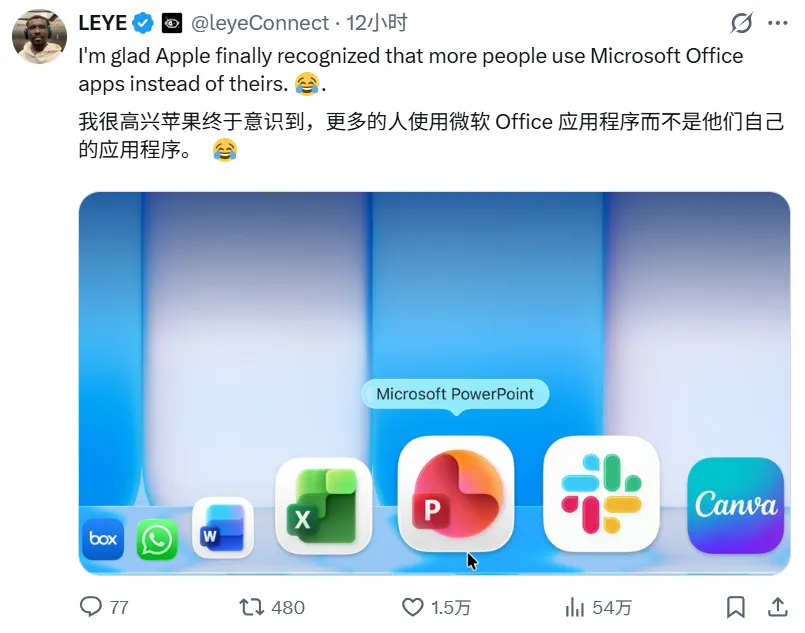Reply to the post via comment icon
The height and width of the screenshot is (633, 805).
click(91, 607)
